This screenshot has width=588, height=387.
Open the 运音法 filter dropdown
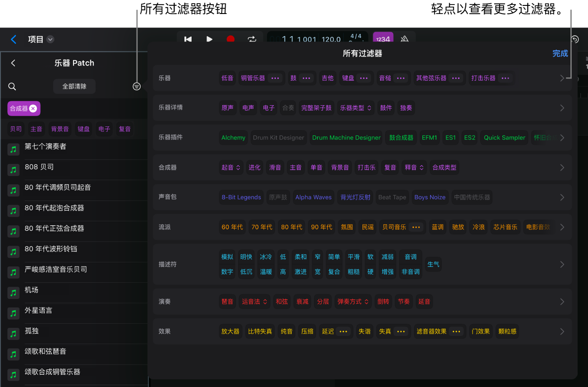tap(255, 302)
